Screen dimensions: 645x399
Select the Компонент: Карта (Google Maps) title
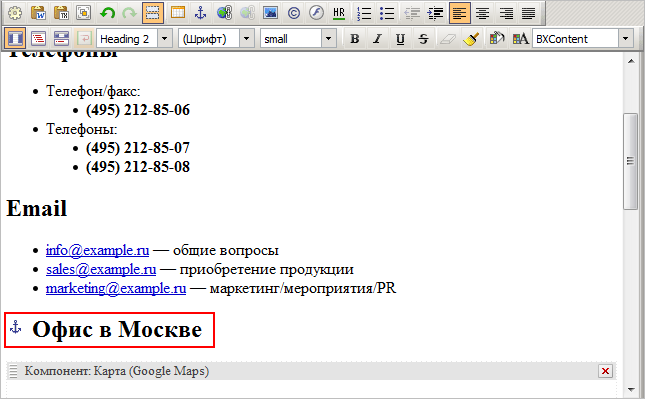tap(117, 371)
